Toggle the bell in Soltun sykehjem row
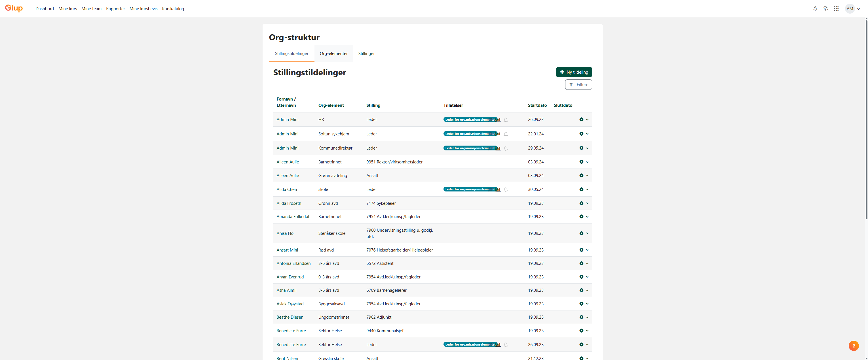The height and width of the screenshot is (360, 868). pos(505,134)
